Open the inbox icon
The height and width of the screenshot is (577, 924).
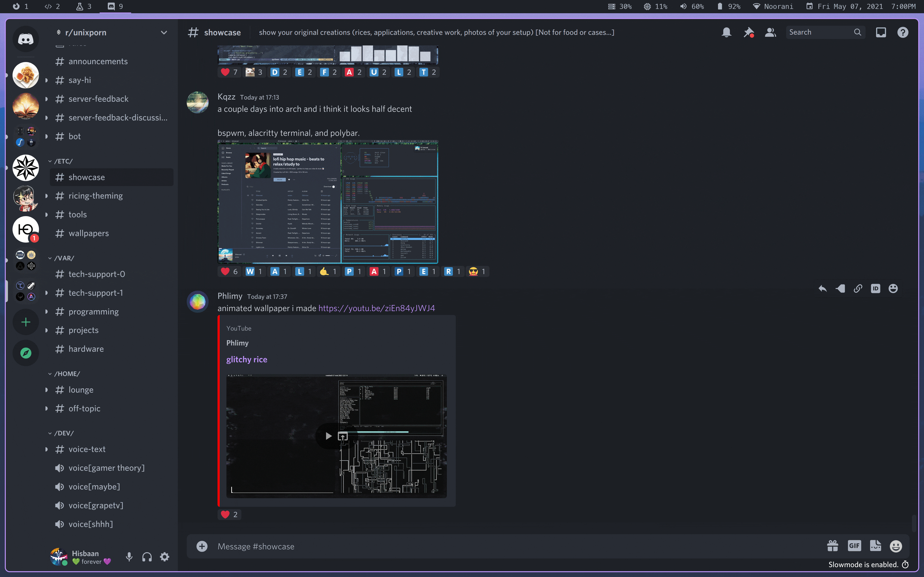[880, 32]
